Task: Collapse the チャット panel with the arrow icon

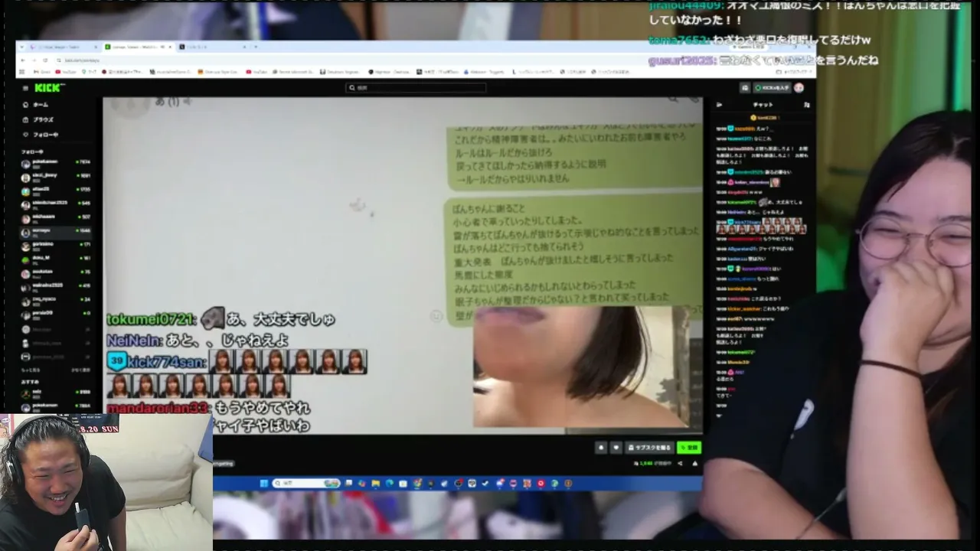Action: click(x=719, y=105)
